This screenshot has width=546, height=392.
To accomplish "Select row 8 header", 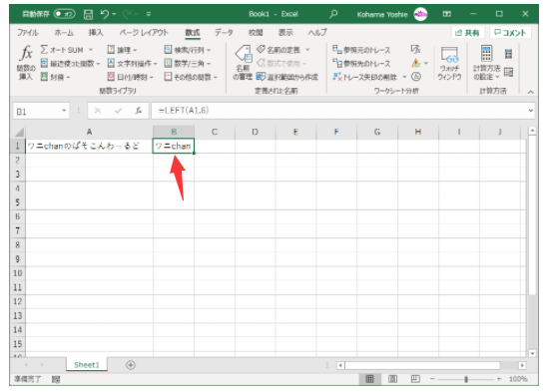I will tap(17, 244).
